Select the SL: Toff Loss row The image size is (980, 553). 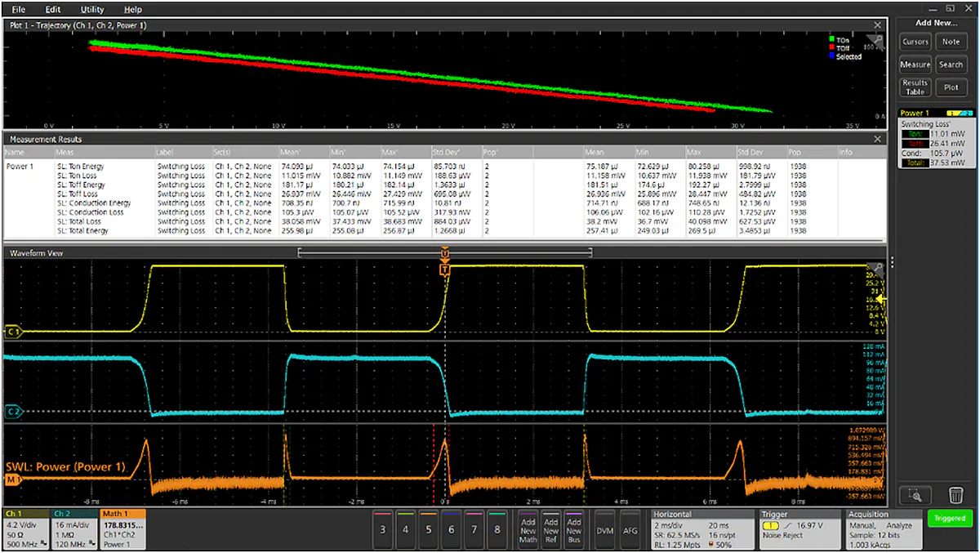[444, 194]
